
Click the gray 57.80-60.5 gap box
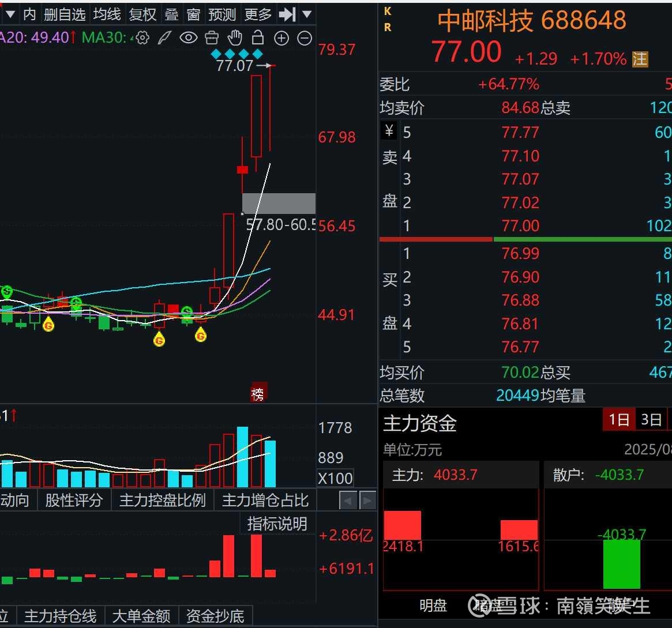[279, 204]
